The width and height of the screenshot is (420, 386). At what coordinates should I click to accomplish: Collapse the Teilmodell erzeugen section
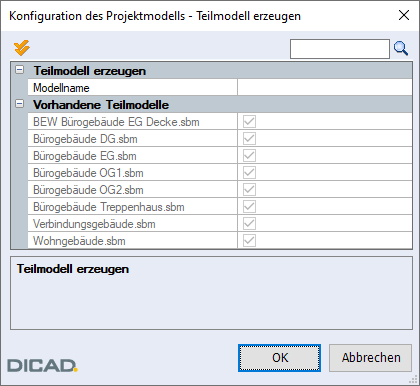pyautogui.click(x=20, y=70)
